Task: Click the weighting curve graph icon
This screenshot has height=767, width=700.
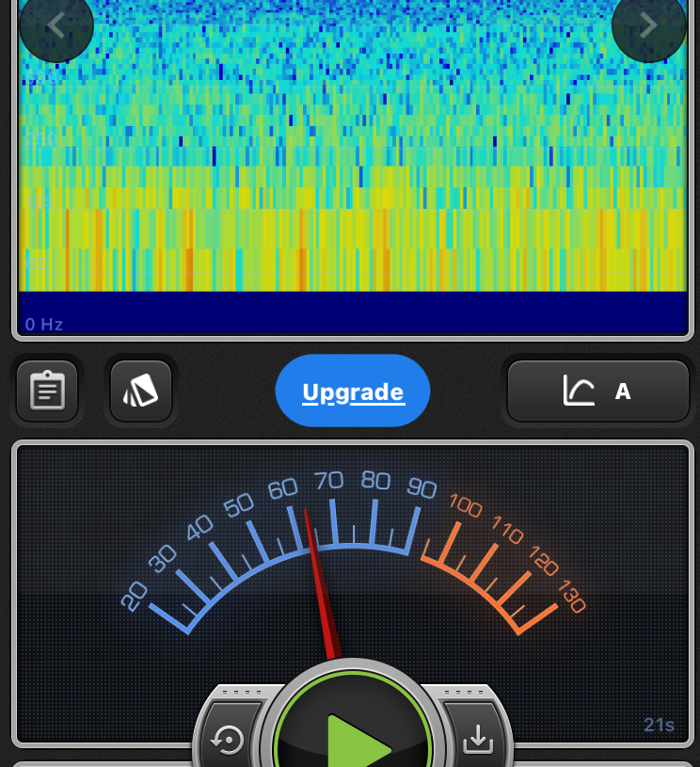Action: click(x=579, y=391)
